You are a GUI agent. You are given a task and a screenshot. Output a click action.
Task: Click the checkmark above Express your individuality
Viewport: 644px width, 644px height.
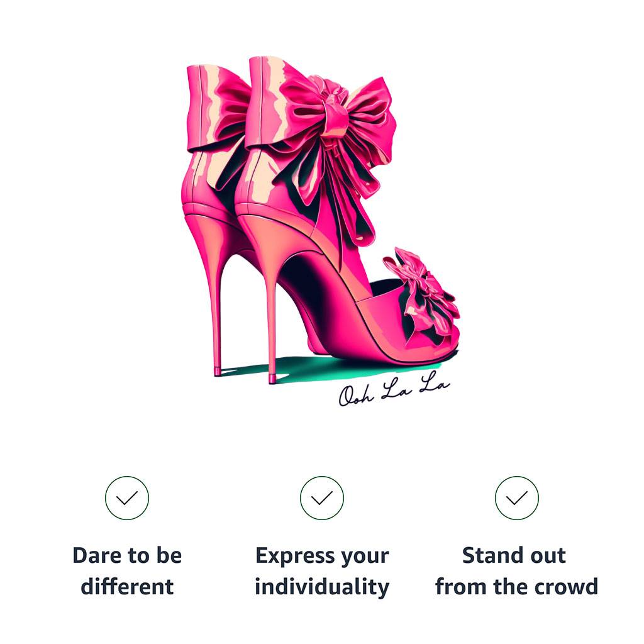tap(322, 498)
